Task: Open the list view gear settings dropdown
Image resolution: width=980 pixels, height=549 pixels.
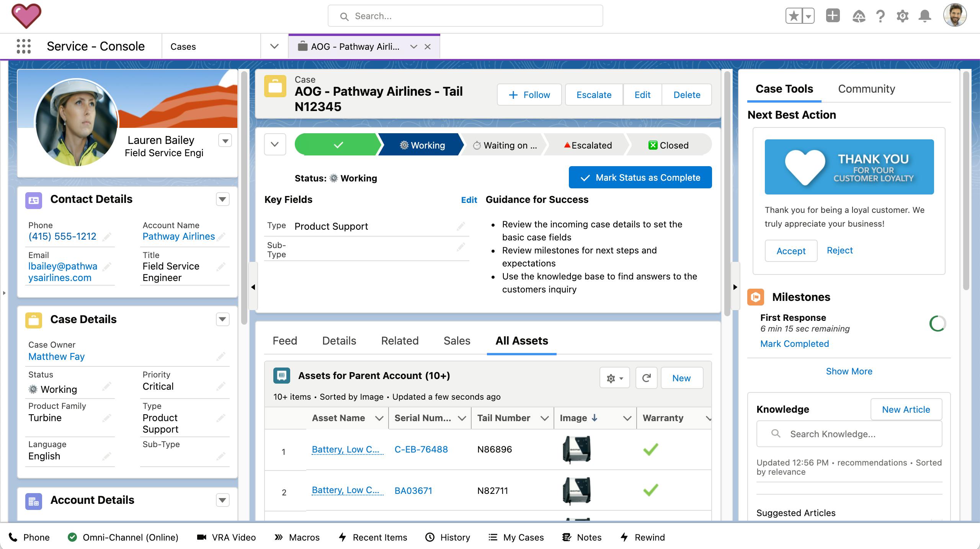Action: point(614,378)
